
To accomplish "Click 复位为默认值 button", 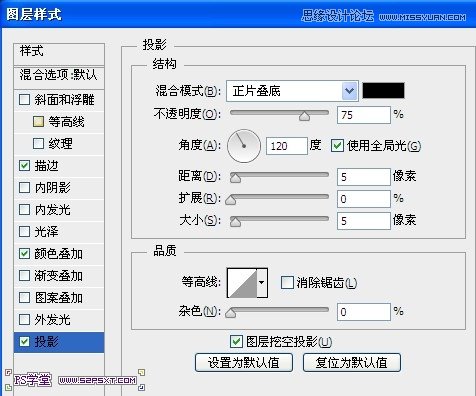I will 352,362.
